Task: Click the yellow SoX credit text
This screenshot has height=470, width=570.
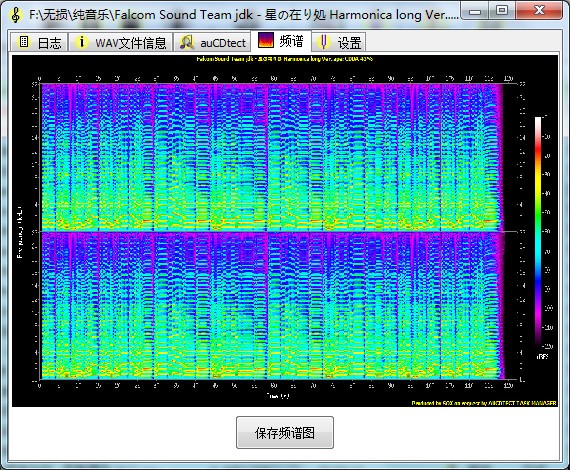Action: pyautogui.click(x=484, y=403)
